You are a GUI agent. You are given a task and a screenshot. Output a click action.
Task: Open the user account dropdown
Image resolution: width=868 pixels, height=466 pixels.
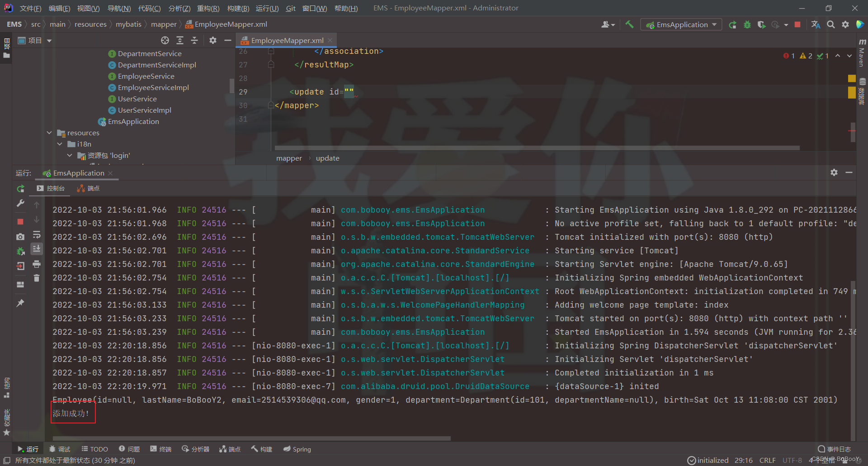click(608, 24)
